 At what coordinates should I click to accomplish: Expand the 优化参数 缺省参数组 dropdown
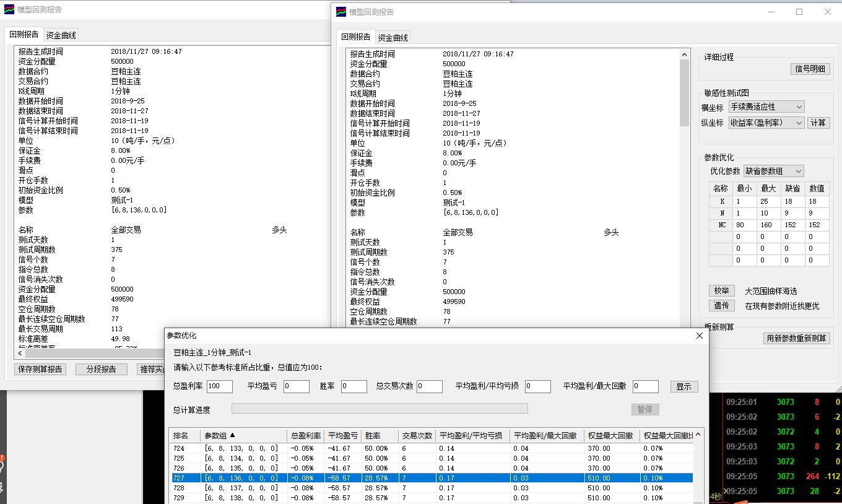(773, 171)
